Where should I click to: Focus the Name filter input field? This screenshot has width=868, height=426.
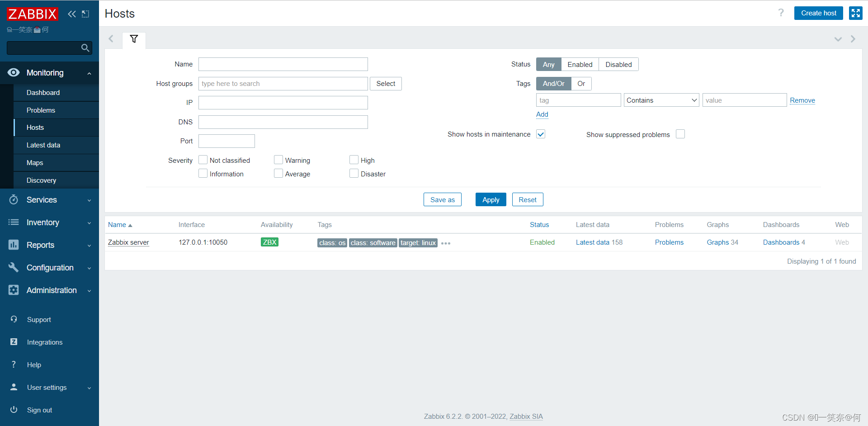(283, 64)
